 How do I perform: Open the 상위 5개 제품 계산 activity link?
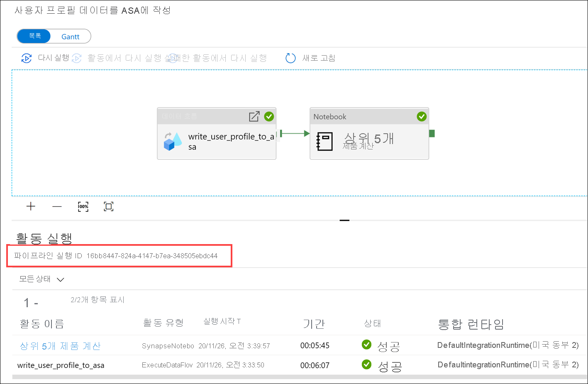tap(60, 346)
